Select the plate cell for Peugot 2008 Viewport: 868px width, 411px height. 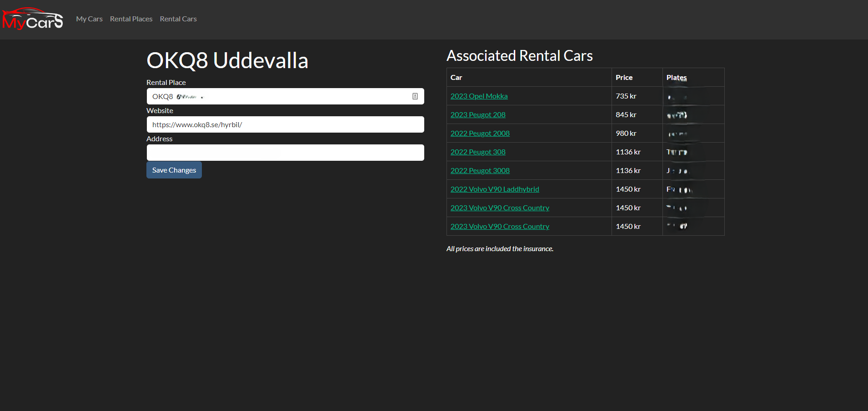click(x=693, y=134)
